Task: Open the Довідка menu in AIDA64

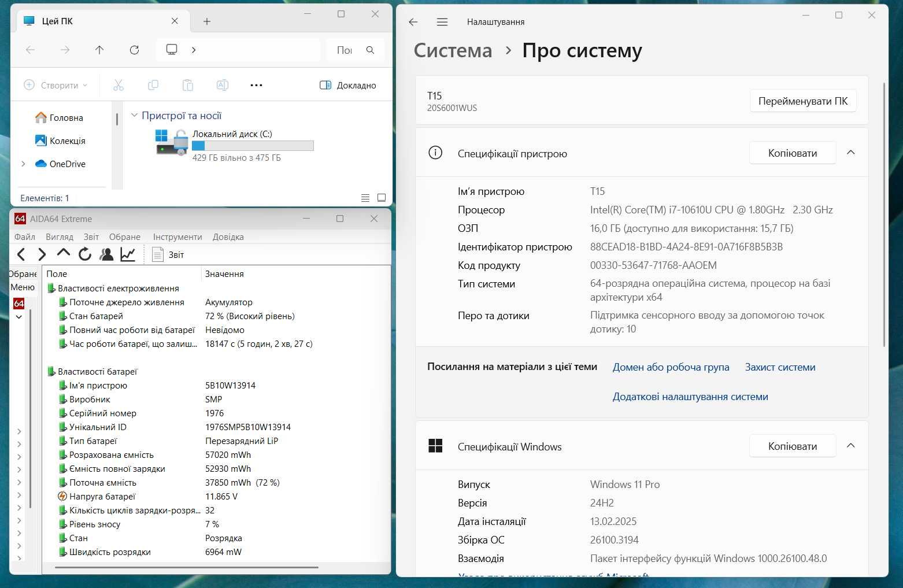Action: [x=228, y=236]
